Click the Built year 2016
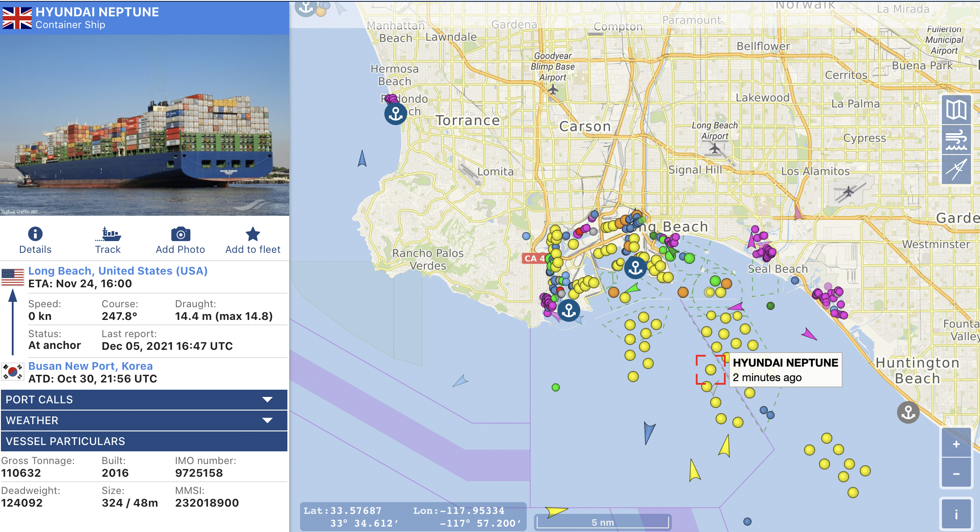Screen dimensions: 980x532 [x=115, y=473]
